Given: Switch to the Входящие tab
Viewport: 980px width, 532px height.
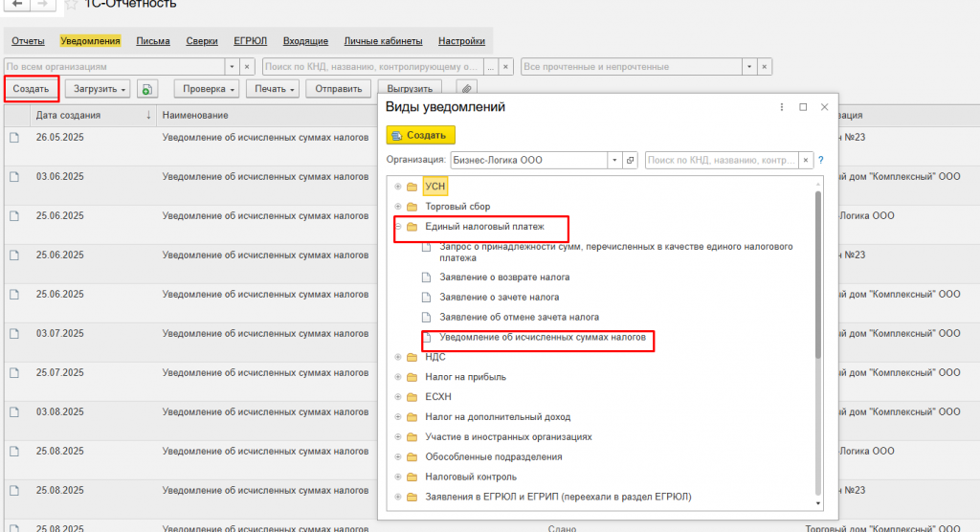Looking at the screenshot, I should [305, 40].
